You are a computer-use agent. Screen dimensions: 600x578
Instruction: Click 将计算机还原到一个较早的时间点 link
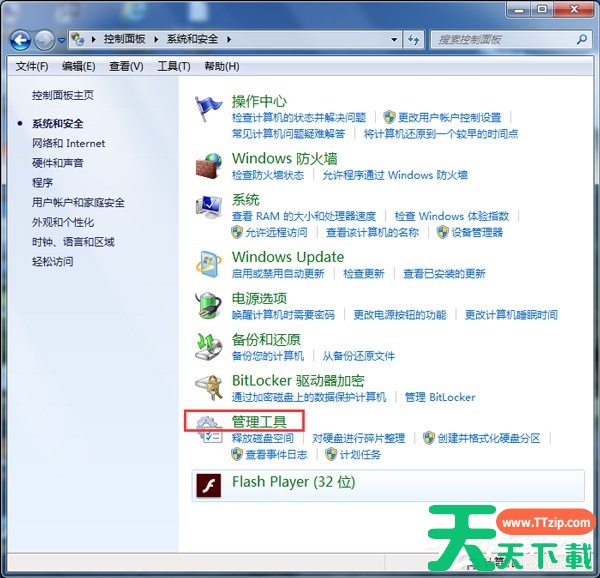point(441,134)
